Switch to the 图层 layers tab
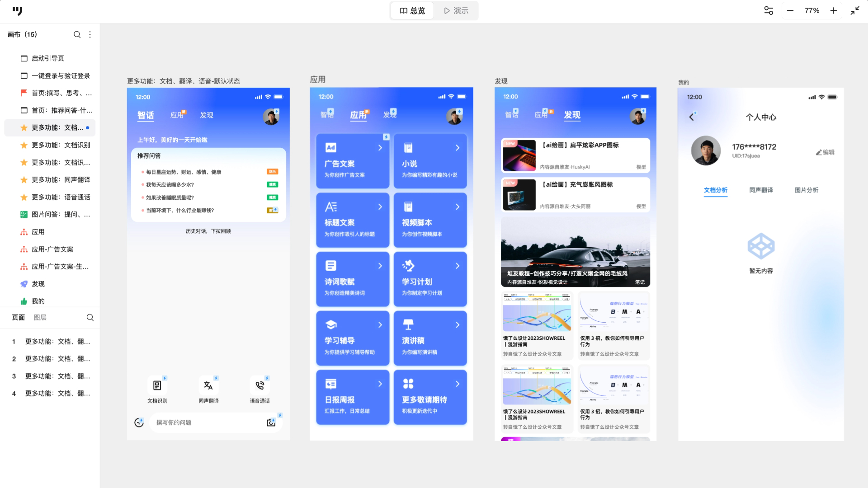868x488 pixels. pyautogui.click(x=40, y=317)
